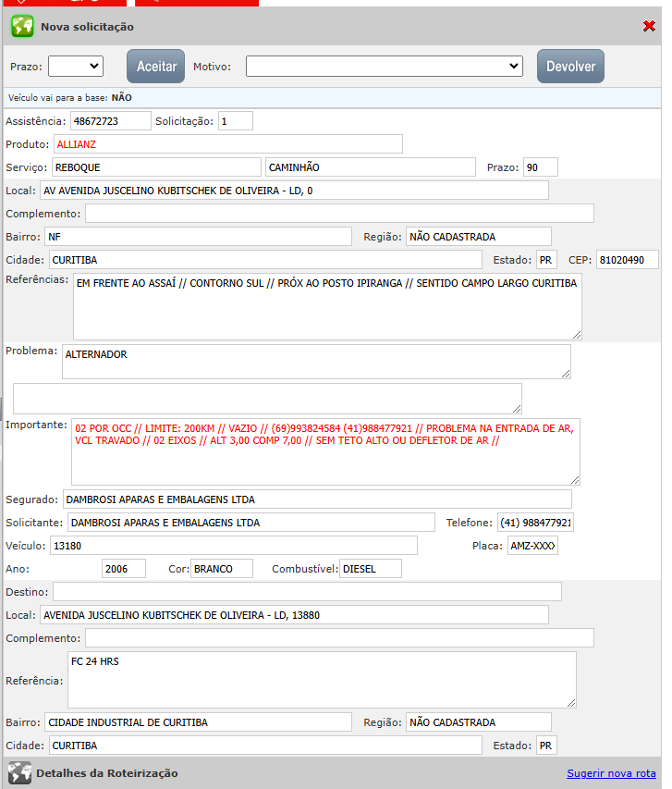
Task: Click the Segurado field
Action: point(317,499)
